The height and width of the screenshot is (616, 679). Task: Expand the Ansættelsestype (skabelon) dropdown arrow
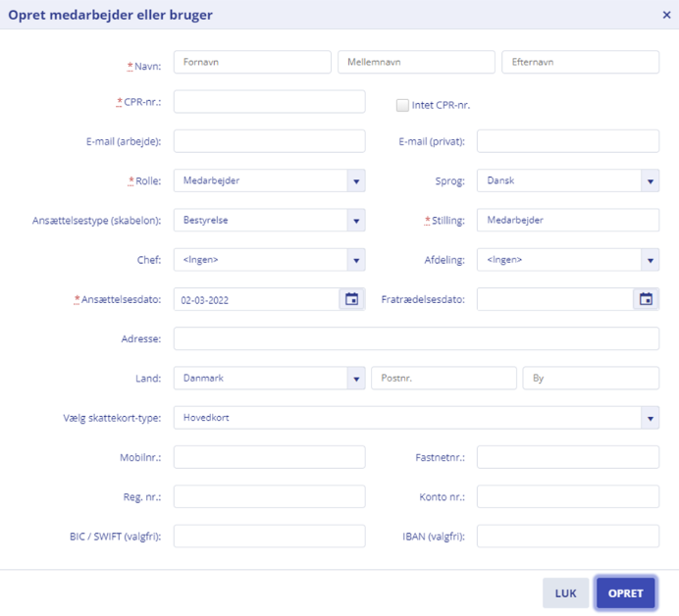point(356,221)
